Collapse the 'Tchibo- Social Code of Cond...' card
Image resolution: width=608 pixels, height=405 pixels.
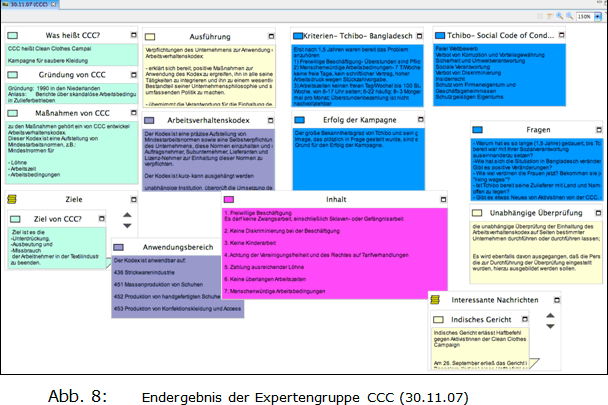561,35
